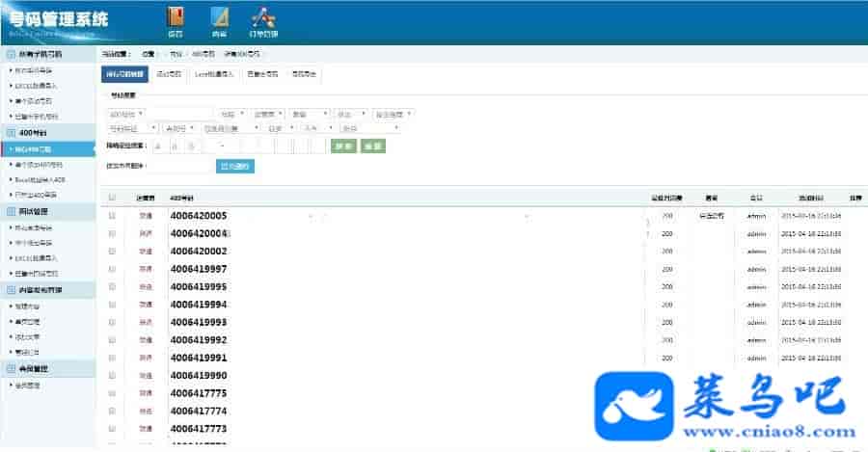Mark the checkbox for 4006419990
Image resolution: width=868 pixels, height=452 pixels.
pyautogui.click(x=113, y=375)
